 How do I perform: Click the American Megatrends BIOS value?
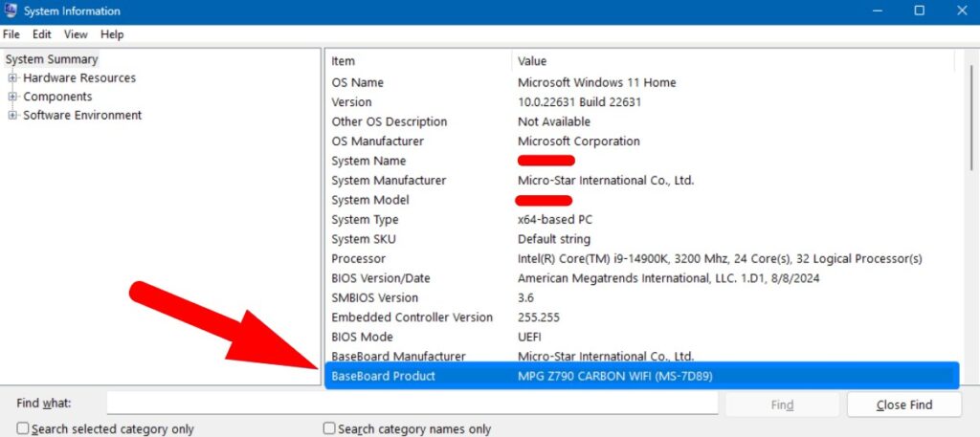(669, 278)
